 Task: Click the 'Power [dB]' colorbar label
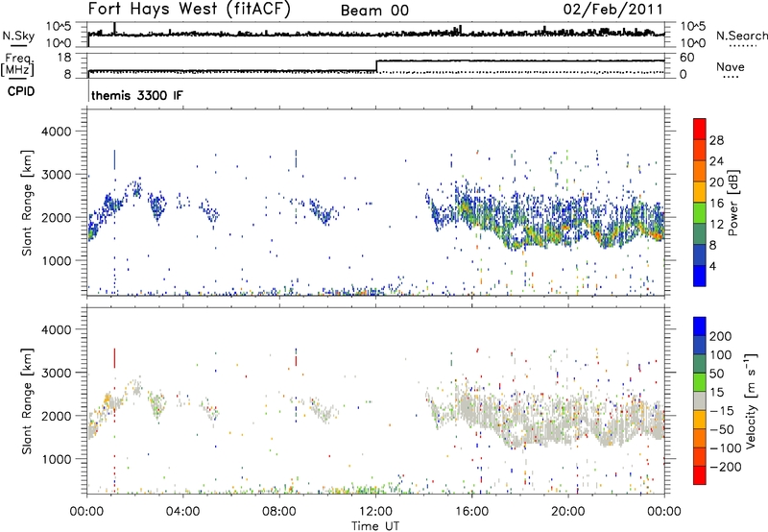pyautogui.click(x=732, y=203)
